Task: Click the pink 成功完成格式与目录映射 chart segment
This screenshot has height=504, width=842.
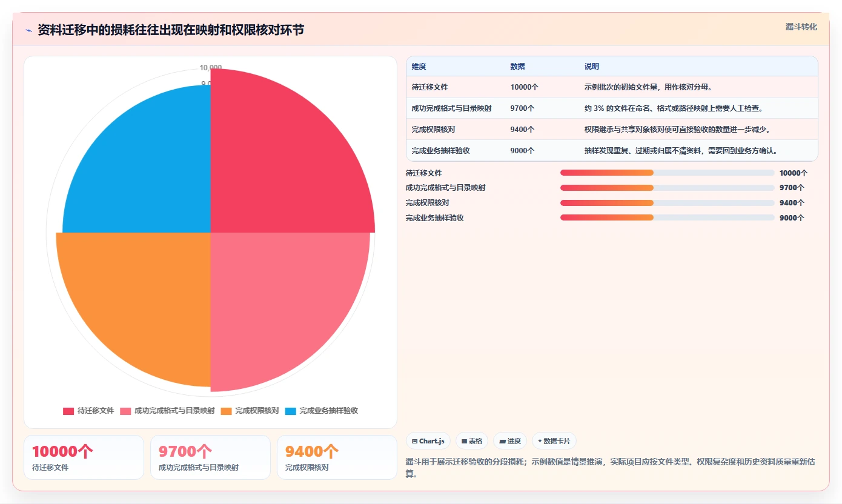Action: 279,300
